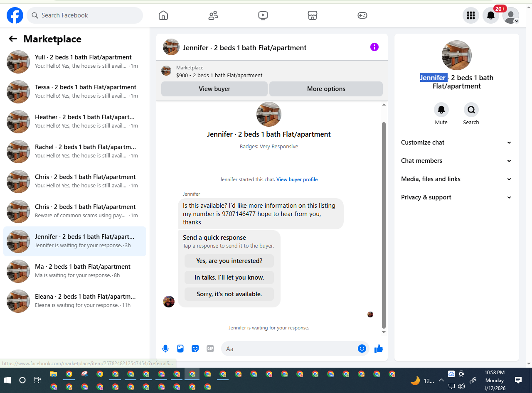Open Windows notification center icon
The width and height of the screenshot is (532, 393).
(518, 380)
